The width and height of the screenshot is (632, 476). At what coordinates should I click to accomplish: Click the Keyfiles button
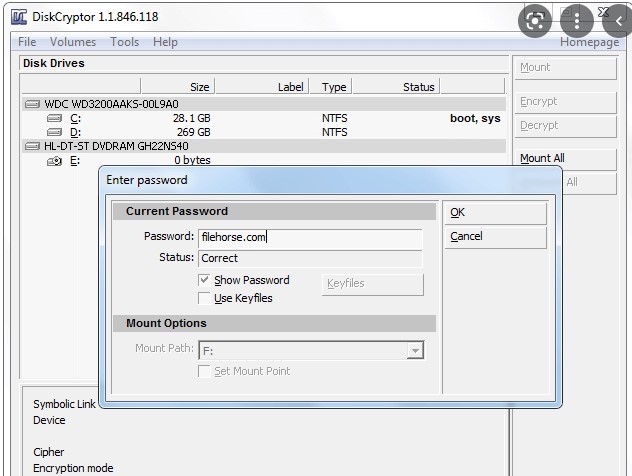click(372, 284)
